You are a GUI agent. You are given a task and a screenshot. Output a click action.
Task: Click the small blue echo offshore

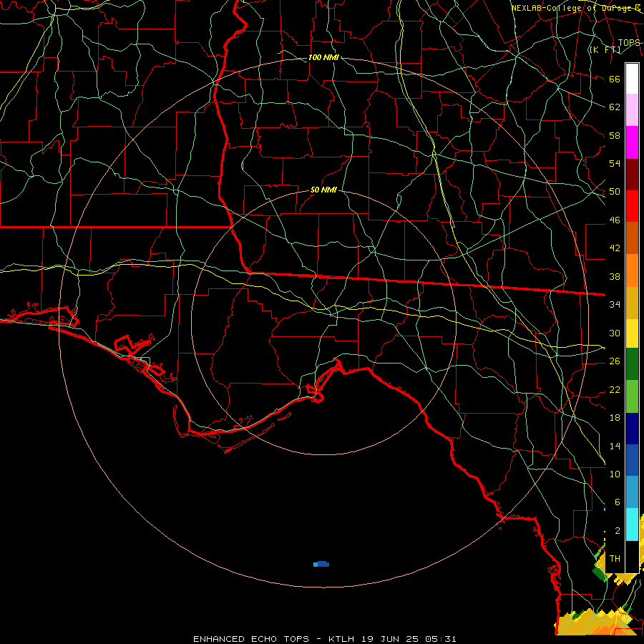[321, 564]
